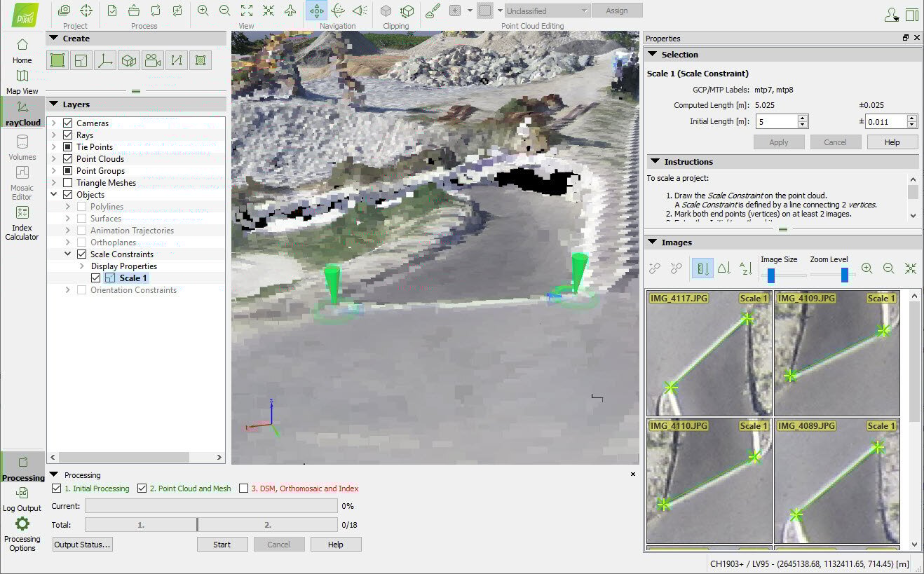Adjust the Zoom Level slider handle

845,275
